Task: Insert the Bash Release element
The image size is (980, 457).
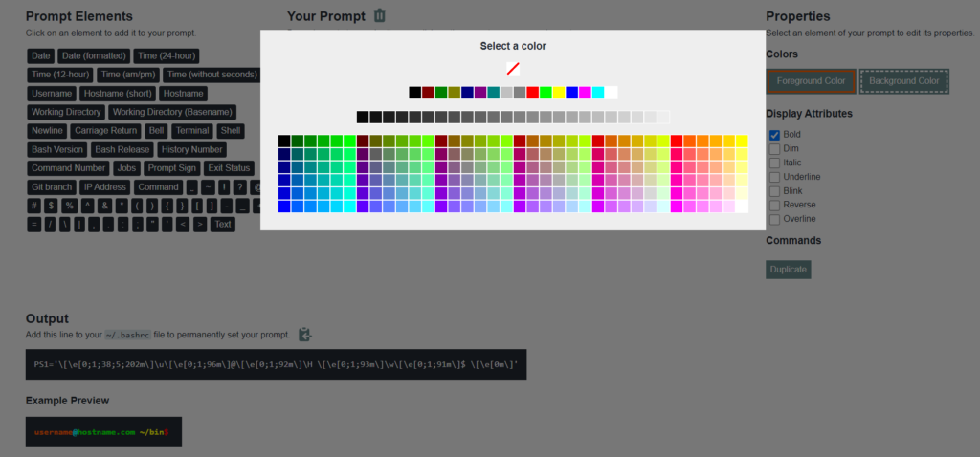Action: coord(122,150)
